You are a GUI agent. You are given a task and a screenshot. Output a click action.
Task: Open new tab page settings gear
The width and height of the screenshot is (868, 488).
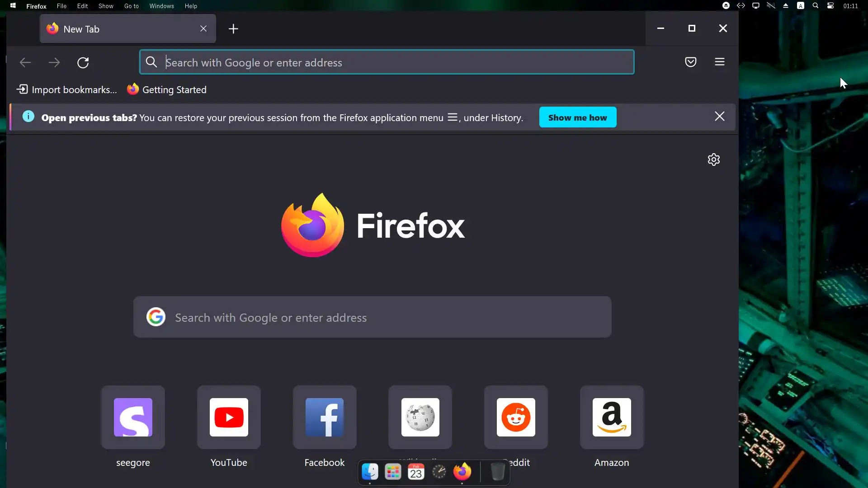pos(713,160)
